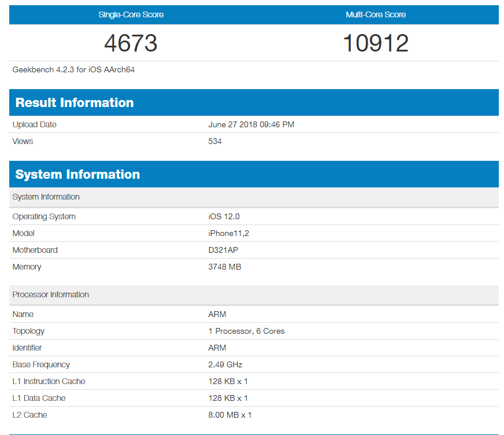Select the multi-core score value 10912

pos(376,43)
